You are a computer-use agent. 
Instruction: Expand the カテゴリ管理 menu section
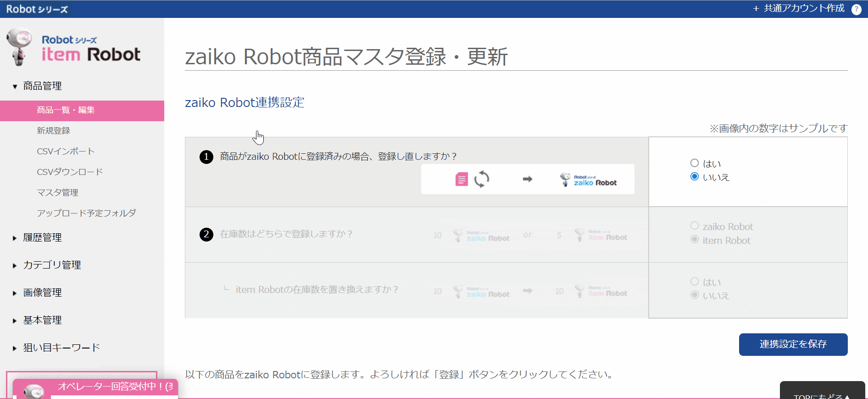[x=52, y=265]
